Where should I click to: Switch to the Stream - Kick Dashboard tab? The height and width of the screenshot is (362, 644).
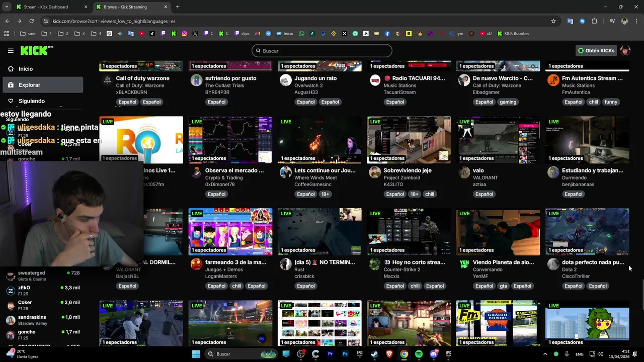coord(50,7)
